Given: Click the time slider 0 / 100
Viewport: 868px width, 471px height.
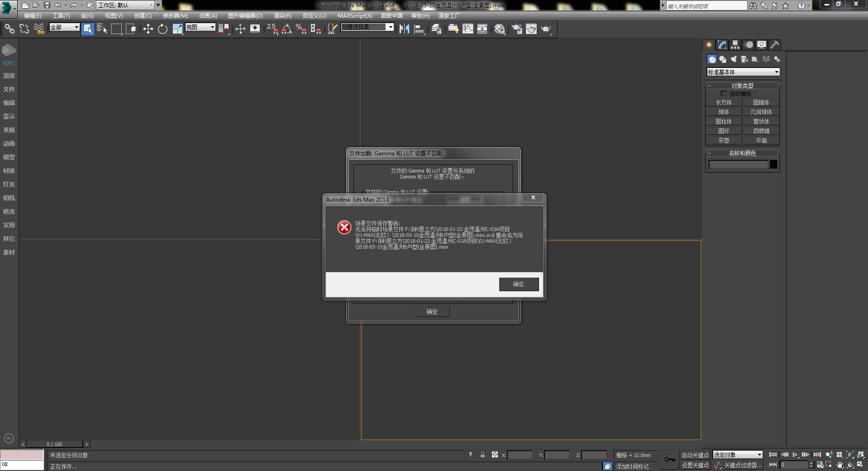Looking at the screenshot, I should [x=54, y=444].
